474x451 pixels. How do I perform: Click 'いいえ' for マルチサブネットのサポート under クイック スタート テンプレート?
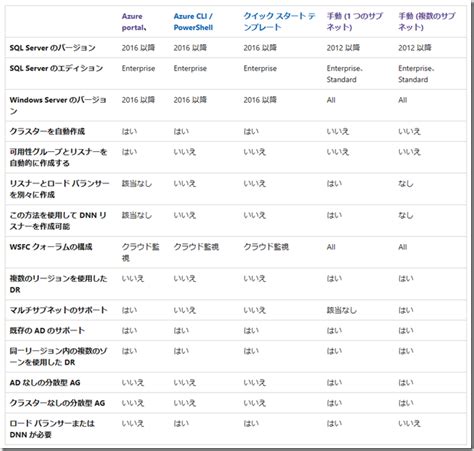pos(255,310)
